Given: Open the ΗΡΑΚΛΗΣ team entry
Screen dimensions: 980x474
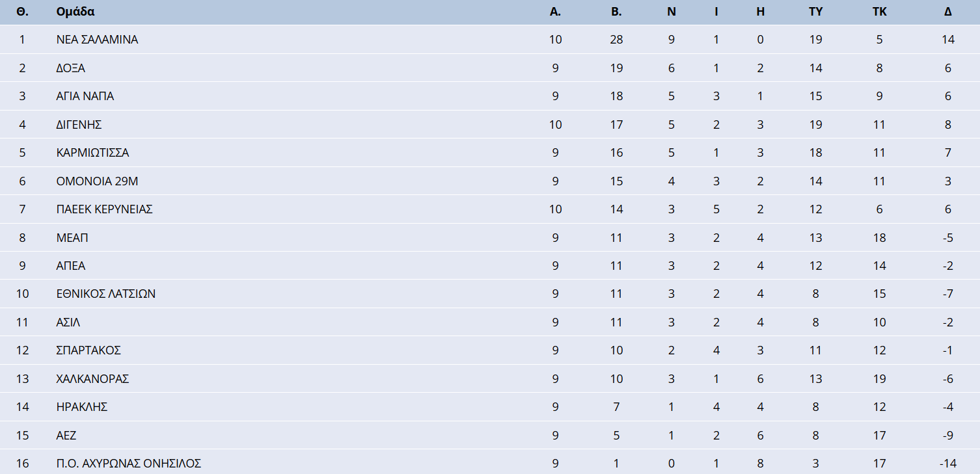Looking at the screenshot, I should click(81, 407).
